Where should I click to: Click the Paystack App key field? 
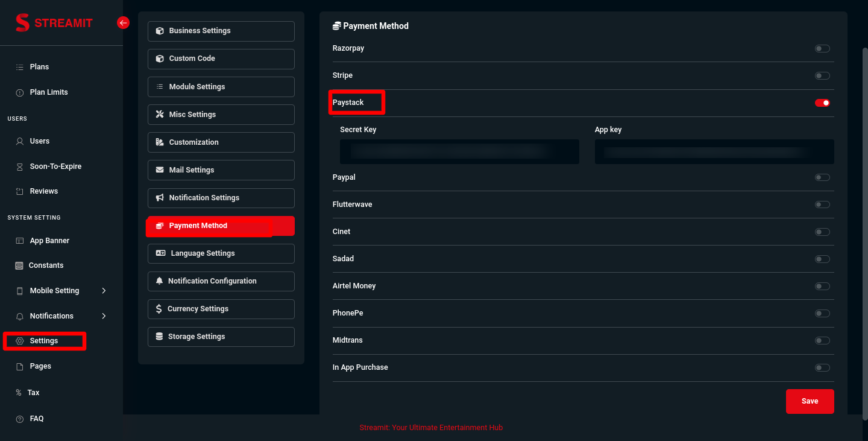click(x=714, y=151)
